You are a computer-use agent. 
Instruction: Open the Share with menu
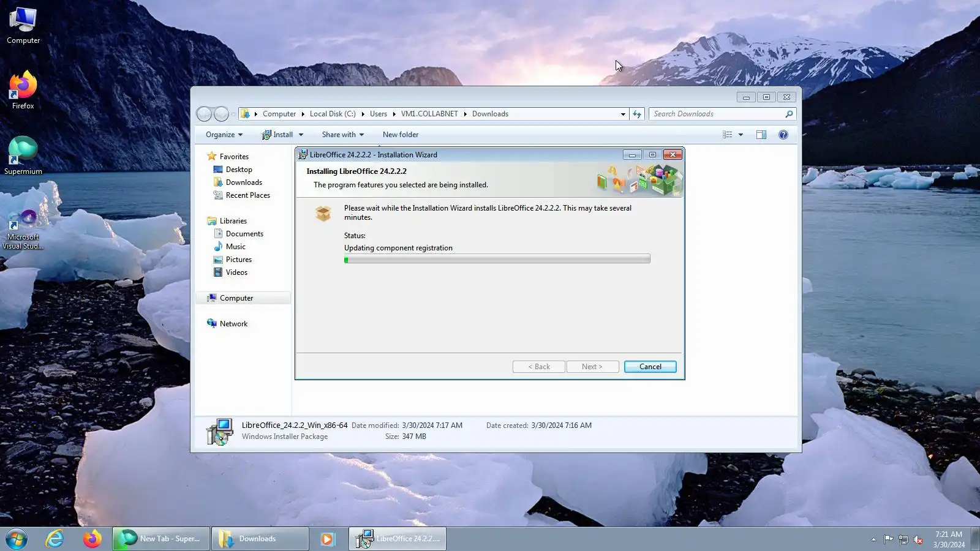343,135
